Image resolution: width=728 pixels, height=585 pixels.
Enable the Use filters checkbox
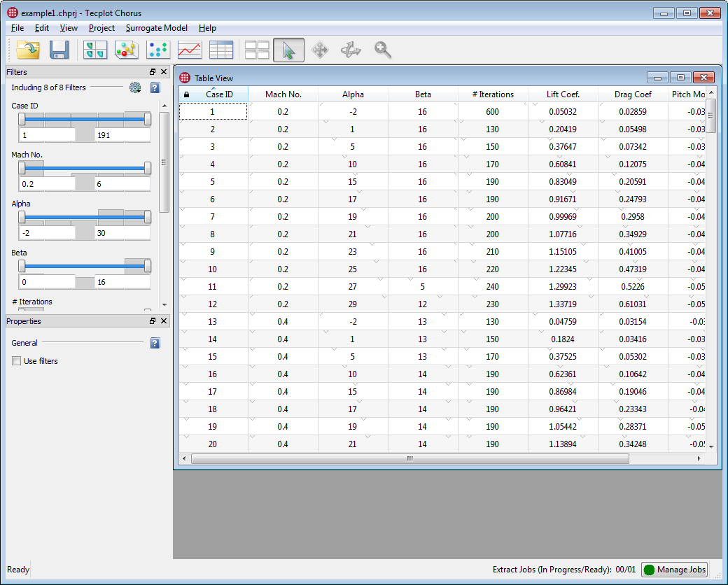16,361
